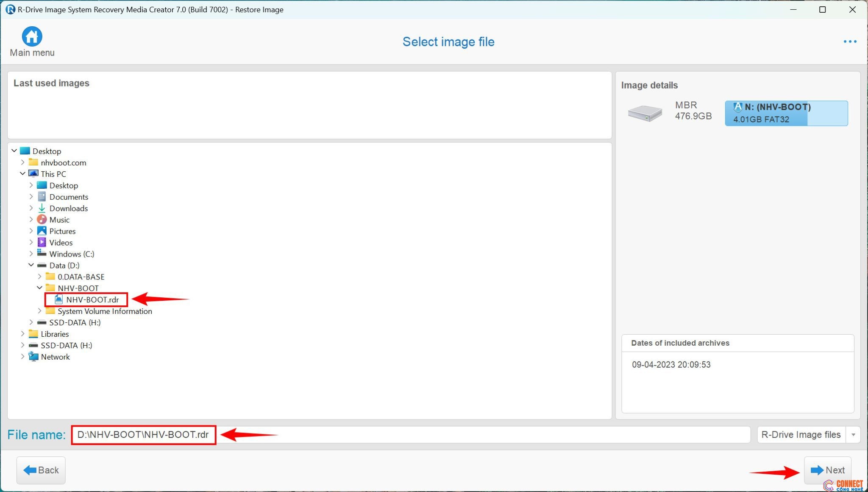Click the nhvboot.com folder icon

(33, 162)
